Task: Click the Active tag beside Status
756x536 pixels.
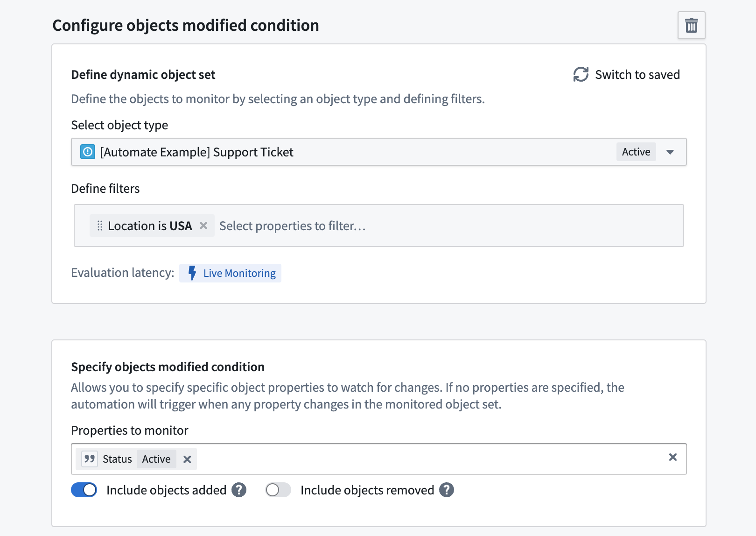Action: click(156, 459)
